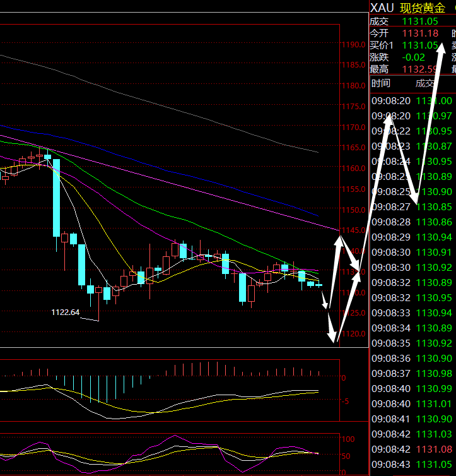
Task: Click the 最高 high price 1132.59
Action: click(420, 69)
